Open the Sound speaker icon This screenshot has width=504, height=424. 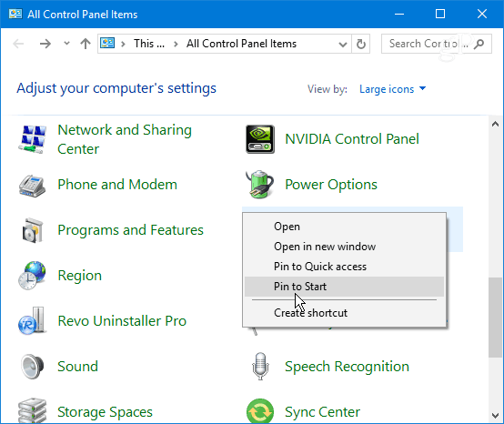(32, 367)
